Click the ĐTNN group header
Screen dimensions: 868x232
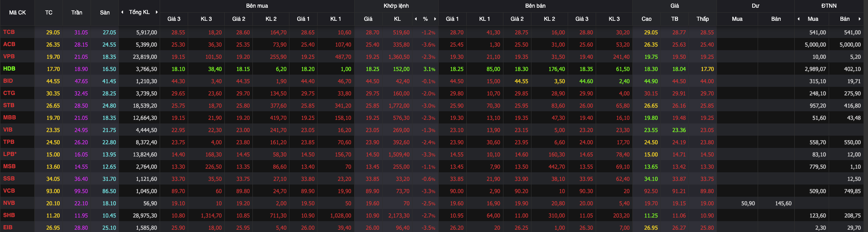coord(829,6)
